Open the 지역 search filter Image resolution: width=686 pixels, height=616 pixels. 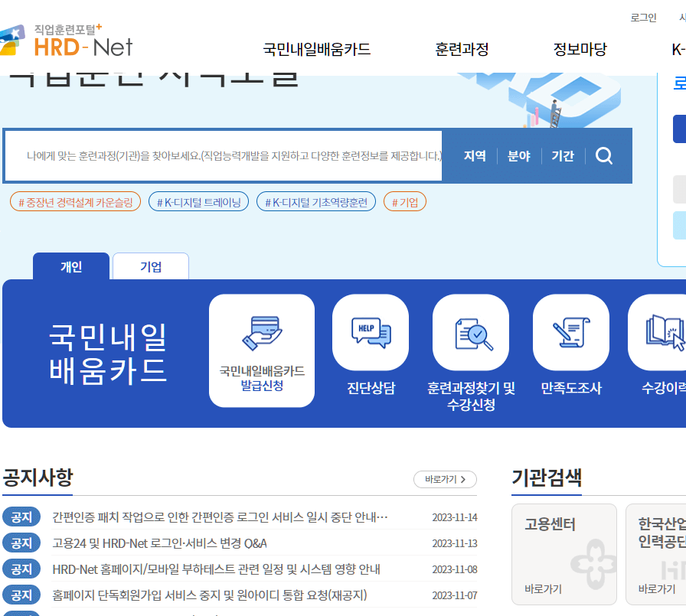(x=475, y=155)
